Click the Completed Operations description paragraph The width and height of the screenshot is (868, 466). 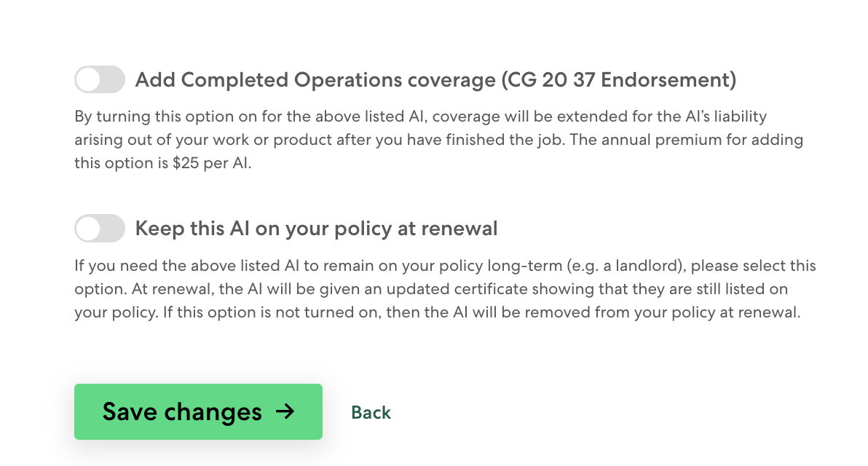click(439, 140)
